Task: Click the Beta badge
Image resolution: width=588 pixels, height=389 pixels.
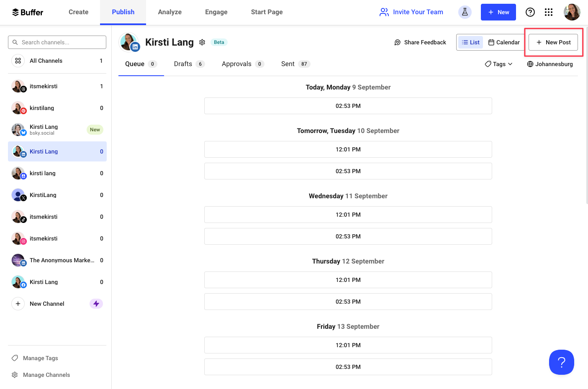Action: click(x=219, y=42)
